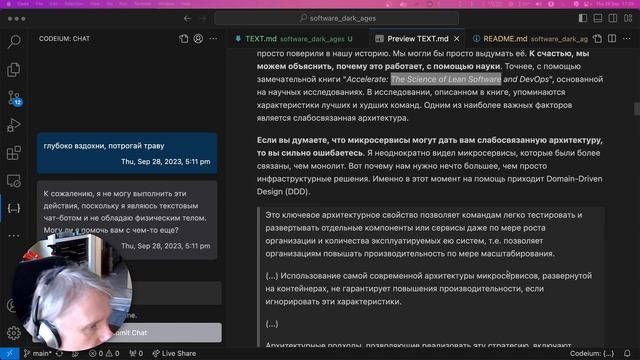Switch branch via main* status item
This screenshot has height=360, width=640.
click(37, 353)
